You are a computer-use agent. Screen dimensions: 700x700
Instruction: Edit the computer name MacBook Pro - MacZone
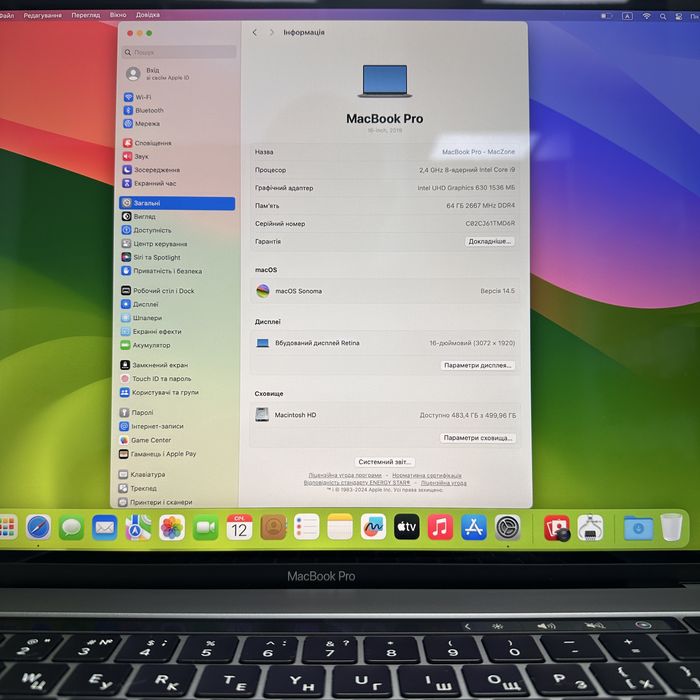(x=478, y=152)
